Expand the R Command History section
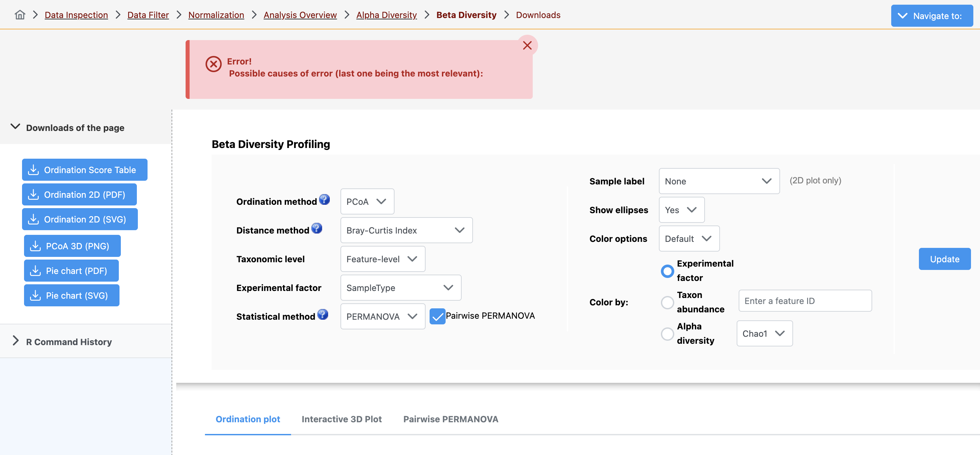This screenshot has width=980, height=455. pos(68,341)
